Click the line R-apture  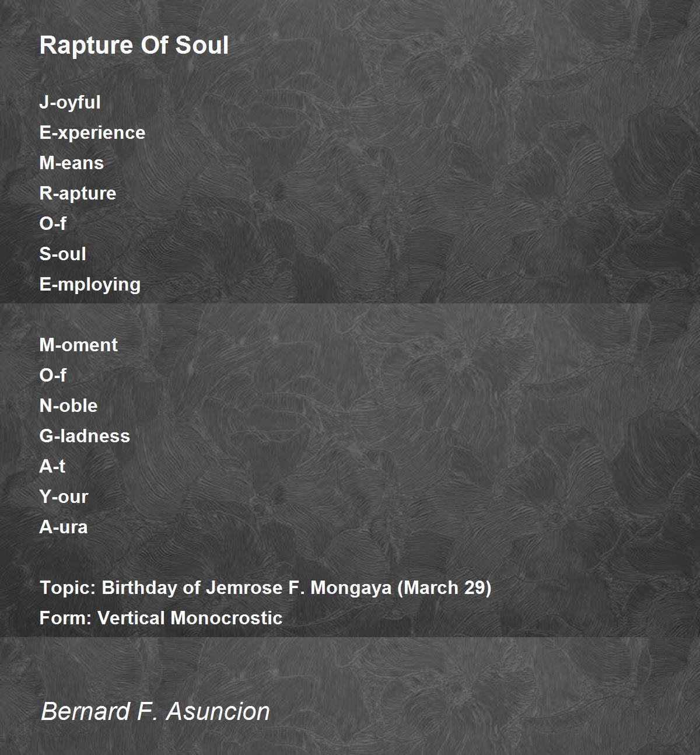tap(78, 194)
